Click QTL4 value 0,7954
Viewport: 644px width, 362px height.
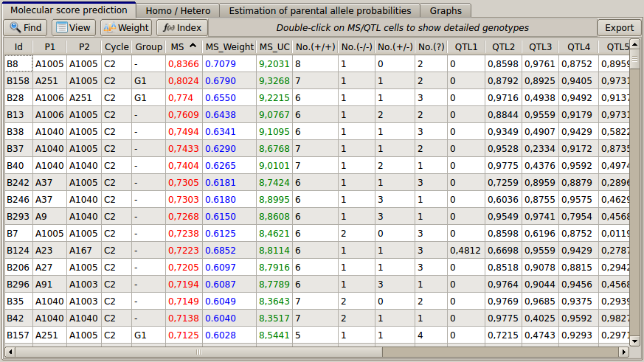tap(577, 216)
